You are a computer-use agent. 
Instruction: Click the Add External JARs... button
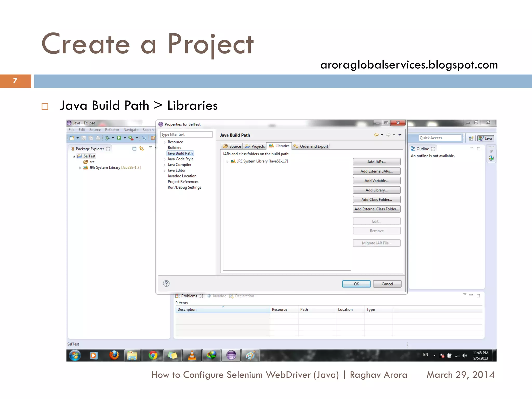pos(376,171)
